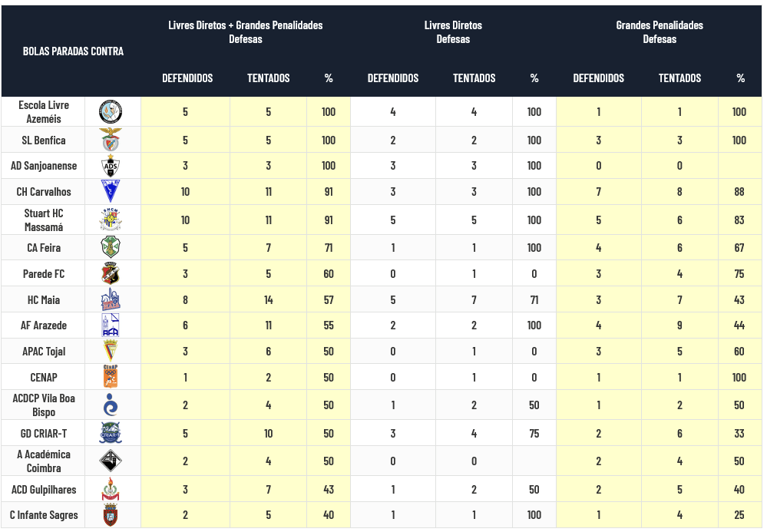Sort by Livres Diretos TENTADOS header
This screenshot has height=532, width=767.
point(474,78)
